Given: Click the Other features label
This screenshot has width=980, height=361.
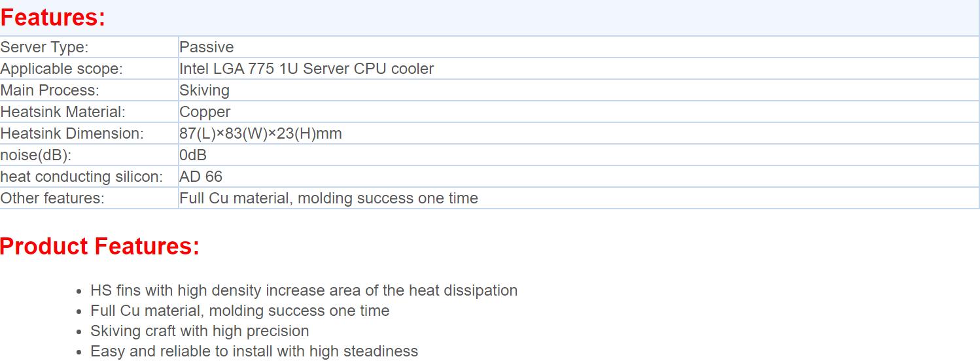Looking at the screenshot, I should point(52,198).
